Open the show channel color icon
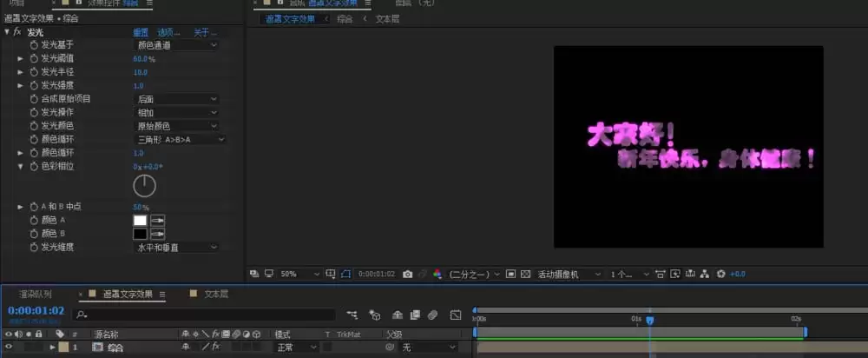The width and height of the screenshot is (868, 358). click(437, 274)
